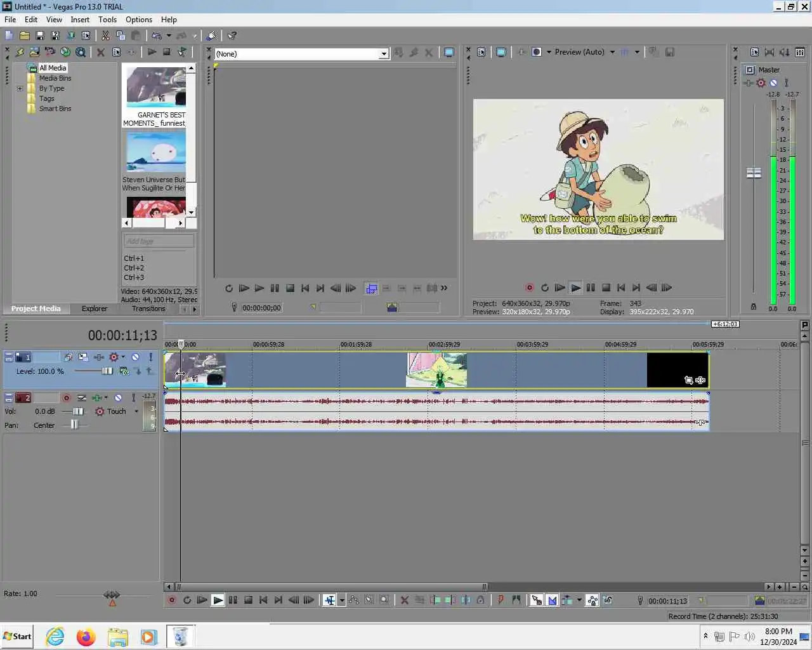
Task: Open audio track FX on track 2
Action: (x=96, y=398)
